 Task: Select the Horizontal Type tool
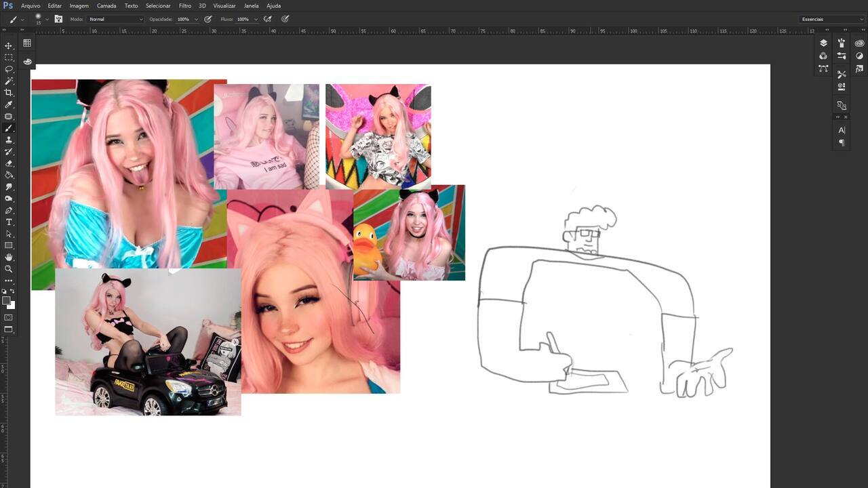[9, 222]
